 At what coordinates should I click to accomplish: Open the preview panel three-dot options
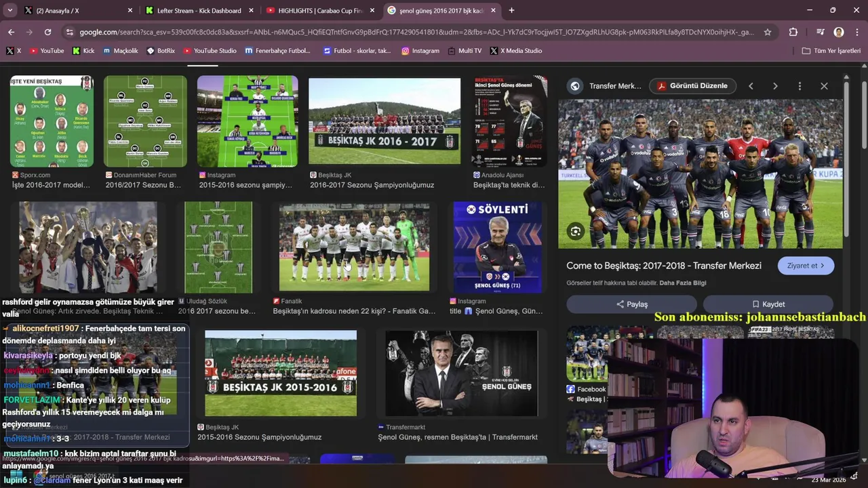tap(800, 86)
